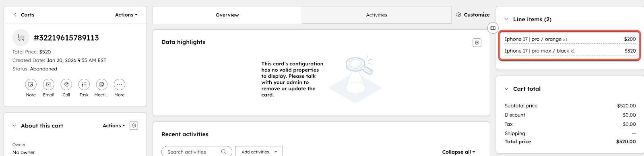Collapse the Line items section
Screen dimensions: 644x156
506,19
